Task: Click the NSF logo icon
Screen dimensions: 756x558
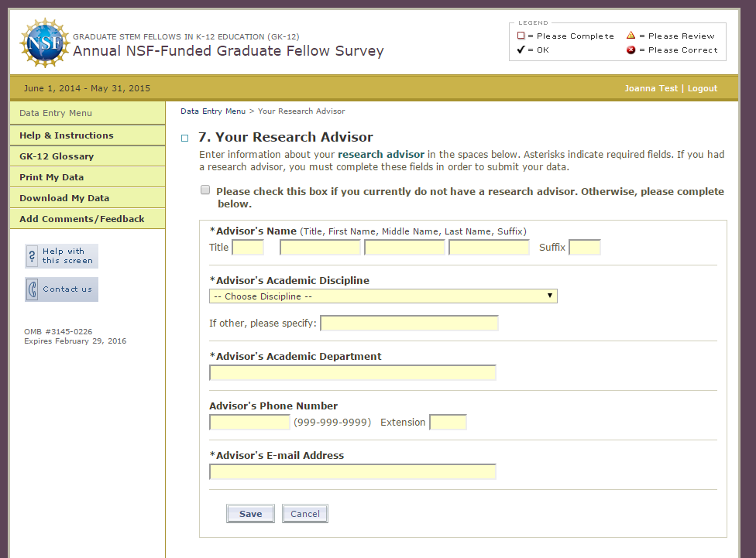Action: pyautogui.click(x=43, y=43)
